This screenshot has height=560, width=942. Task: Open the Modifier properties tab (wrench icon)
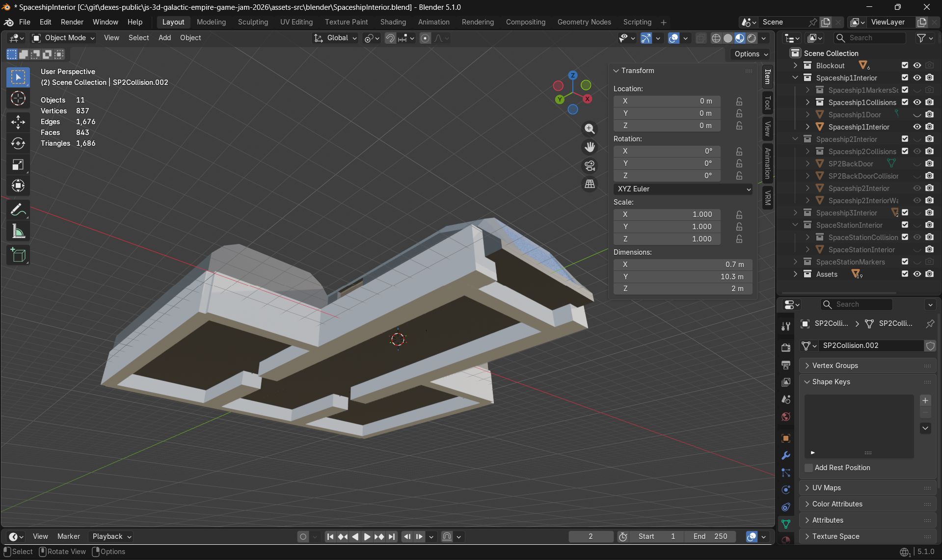(785, 455)
